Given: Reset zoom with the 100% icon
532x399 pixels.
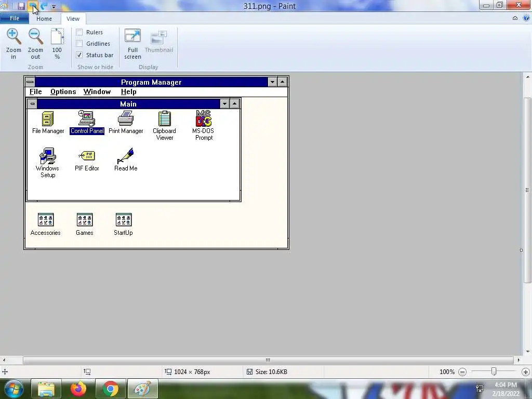Looking at the screenshot, I should pos(57,37).
